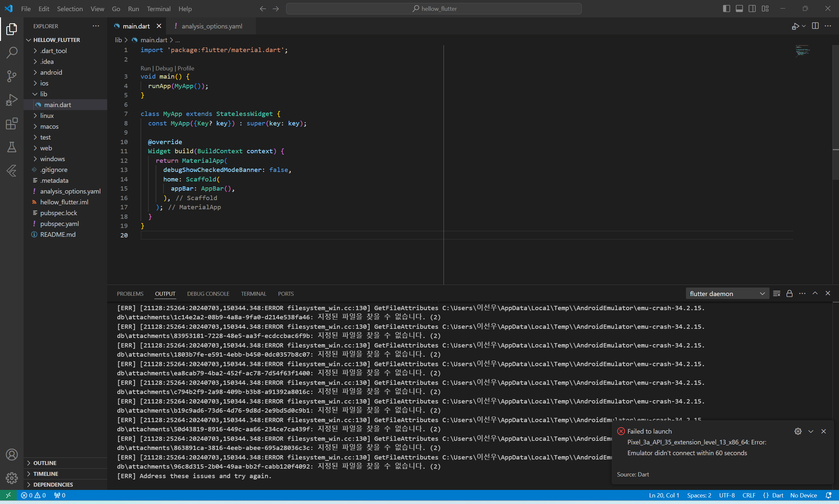Click the Debug CodeLens above main()
Screen dimensions: 839x504
pos(164,68)
